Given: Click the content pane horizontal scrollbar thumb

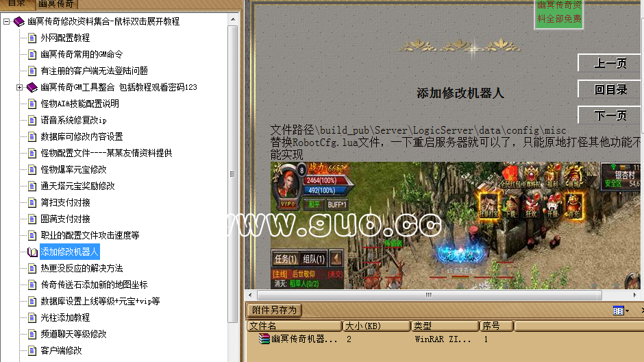Looking at the screenshot, I should [429, 295].
